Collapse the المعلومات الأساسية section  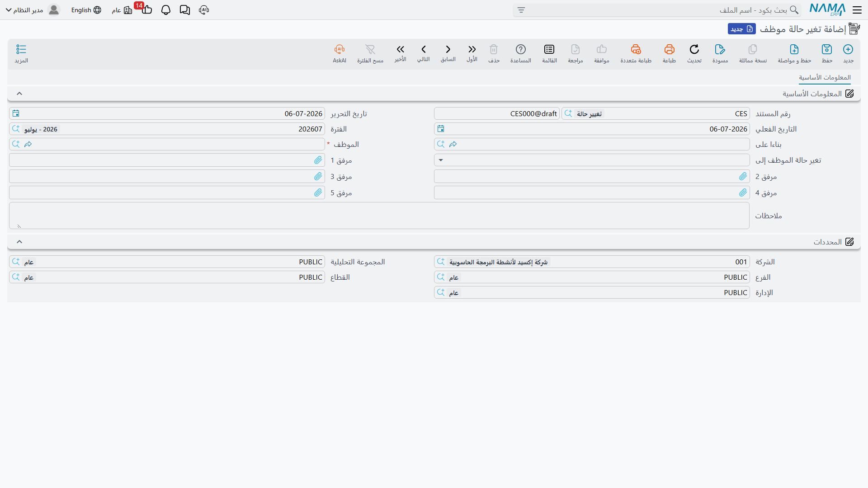pos(19,94)
